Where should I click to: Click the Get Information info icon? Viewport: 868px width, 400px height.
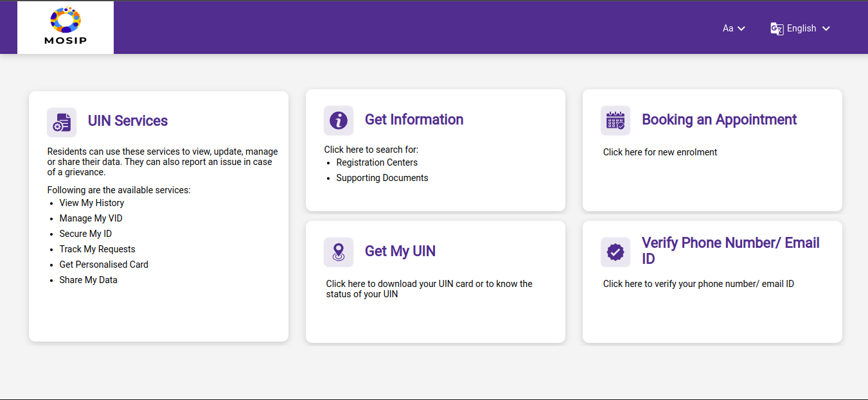(x=339, y=120)
